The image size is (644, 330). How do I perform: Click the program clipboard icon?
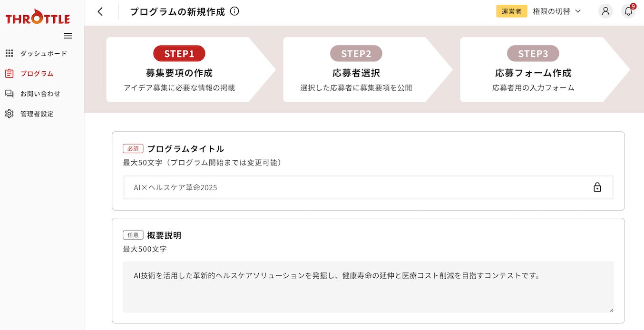coord(10,74)
